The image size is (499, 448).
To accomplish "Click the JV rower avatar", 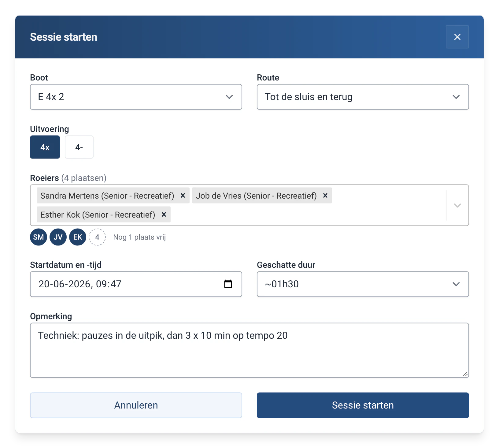I will [x=58, y=237].
